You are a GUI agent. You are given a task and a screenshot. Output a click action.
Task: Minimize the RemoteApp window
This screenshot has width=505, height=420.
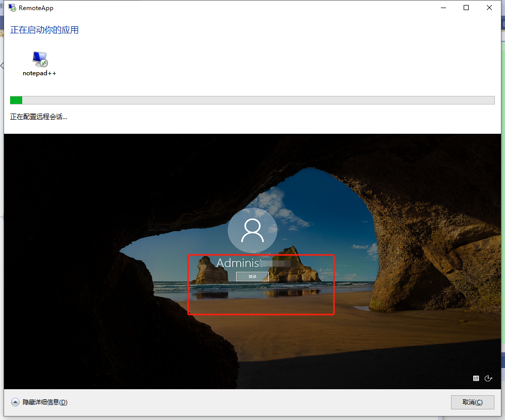(x=443, y=8)
